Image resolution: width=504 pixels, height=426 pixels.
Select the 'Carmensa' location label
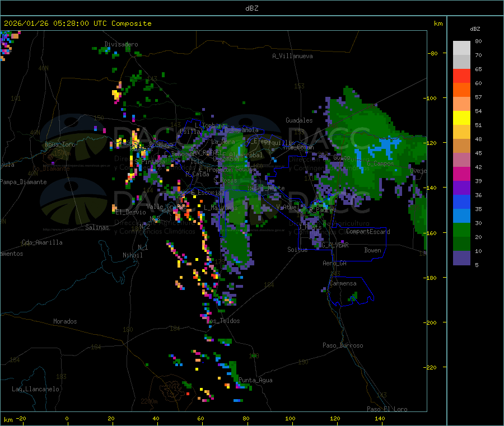[x=343, y=284]
